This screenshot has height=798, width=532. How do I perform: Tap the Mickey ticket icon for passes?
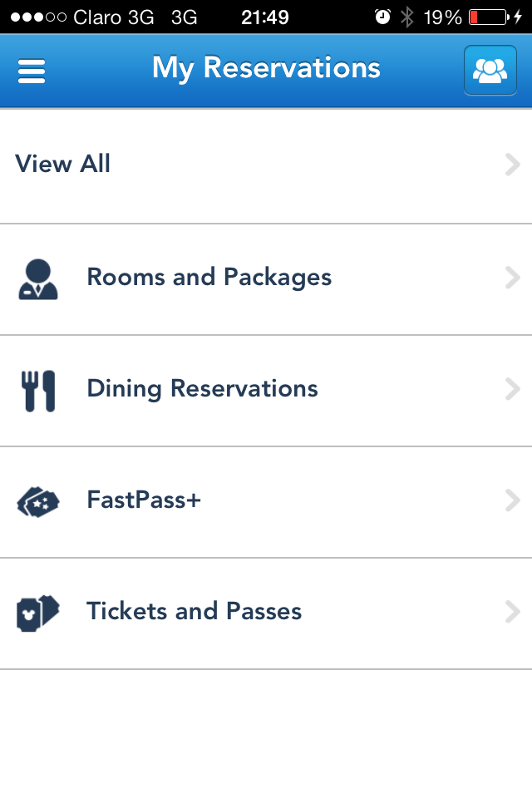[x=38, y=613]
